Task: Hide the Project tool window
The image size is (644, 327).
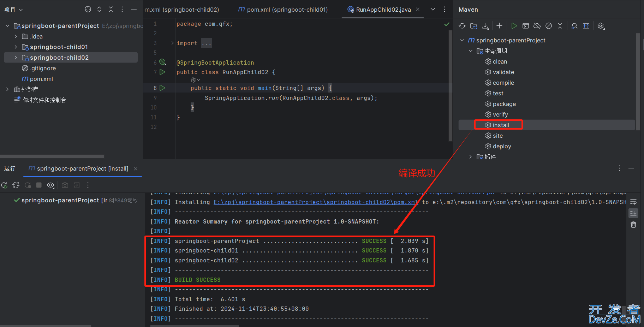Action: click(134, 9)
